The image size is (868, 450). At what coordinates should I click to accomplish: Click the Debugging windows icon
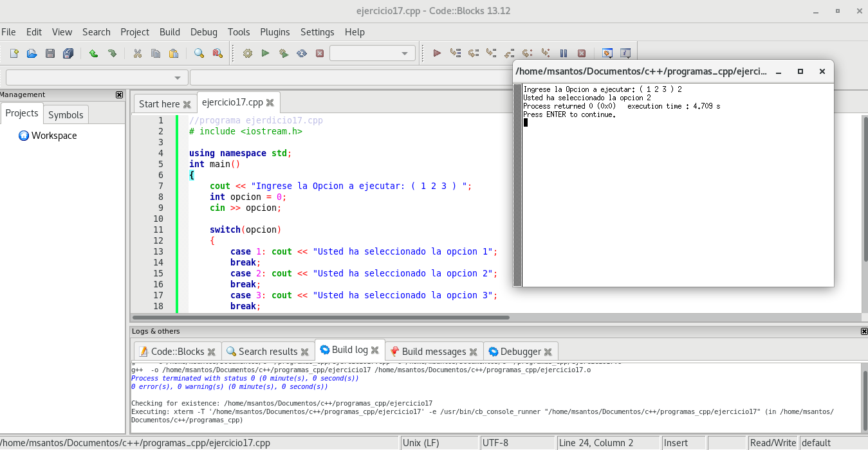(607, 53)
